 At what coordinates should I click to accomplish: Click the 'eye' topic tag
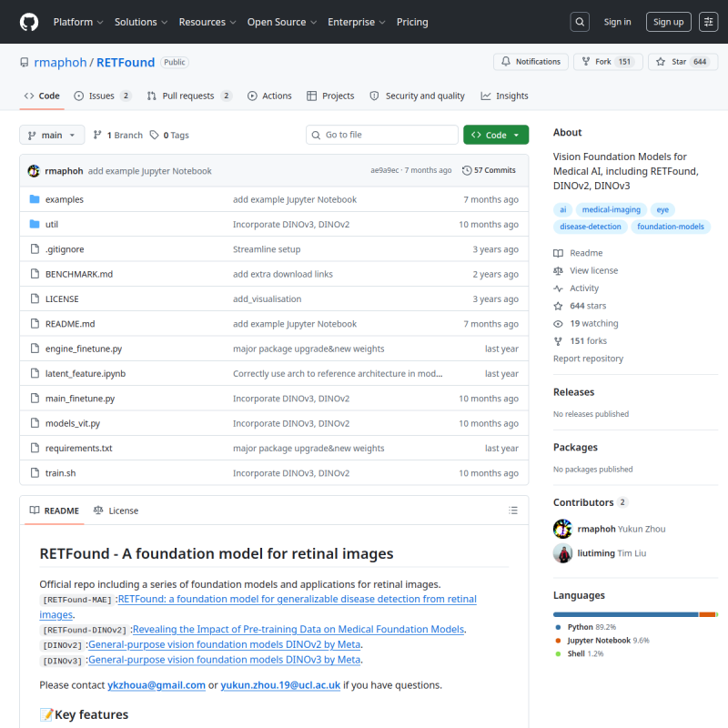tap(662, 210)
